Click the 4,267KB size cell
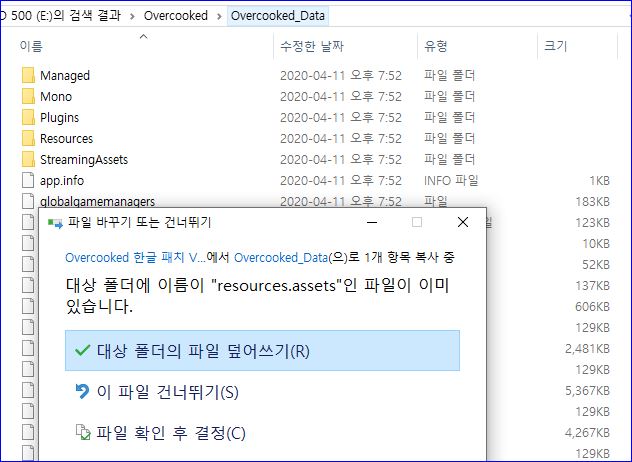This screenshot has height=462, width=632. 587,432
